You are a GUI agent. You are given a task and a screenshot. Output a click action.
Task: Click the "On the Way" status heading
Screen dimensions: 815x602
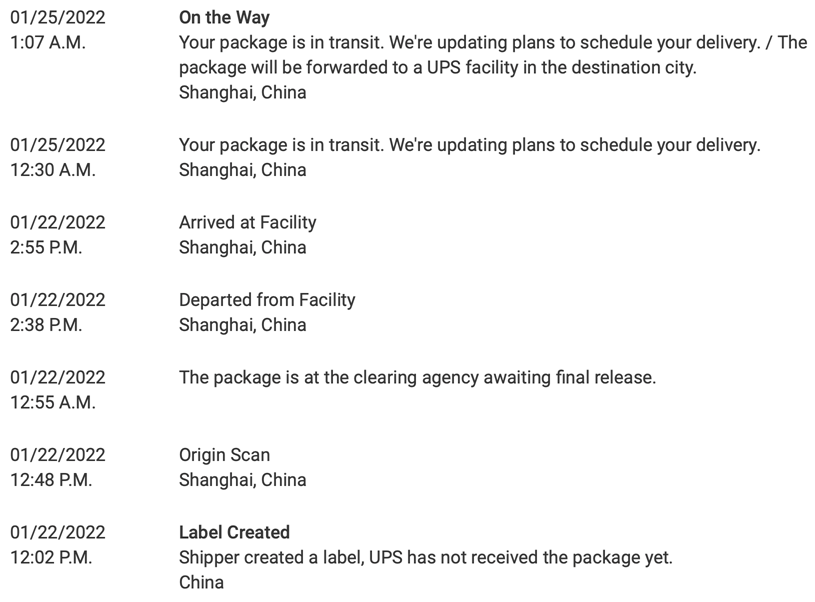click(224, 17)
